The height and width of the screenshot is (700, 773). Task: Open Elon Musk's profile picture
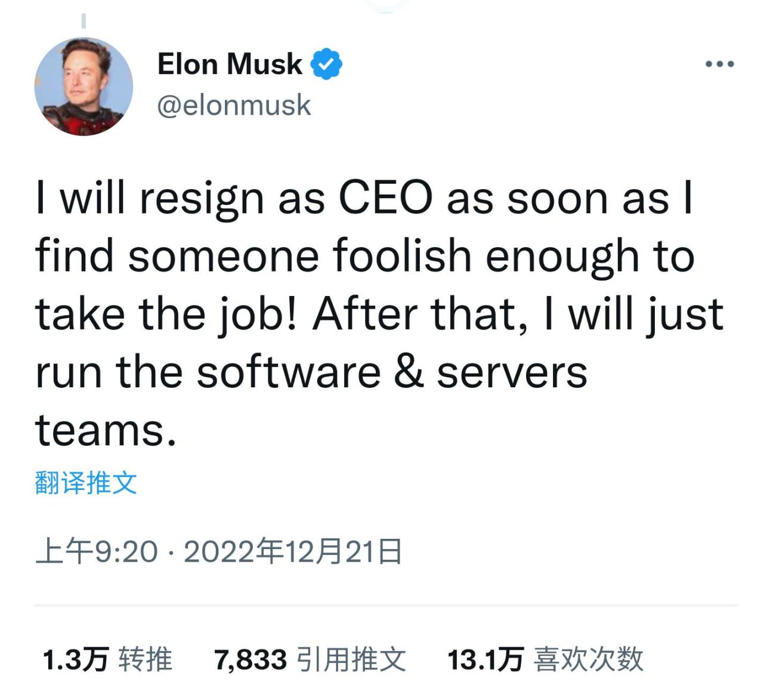[84, 87]
